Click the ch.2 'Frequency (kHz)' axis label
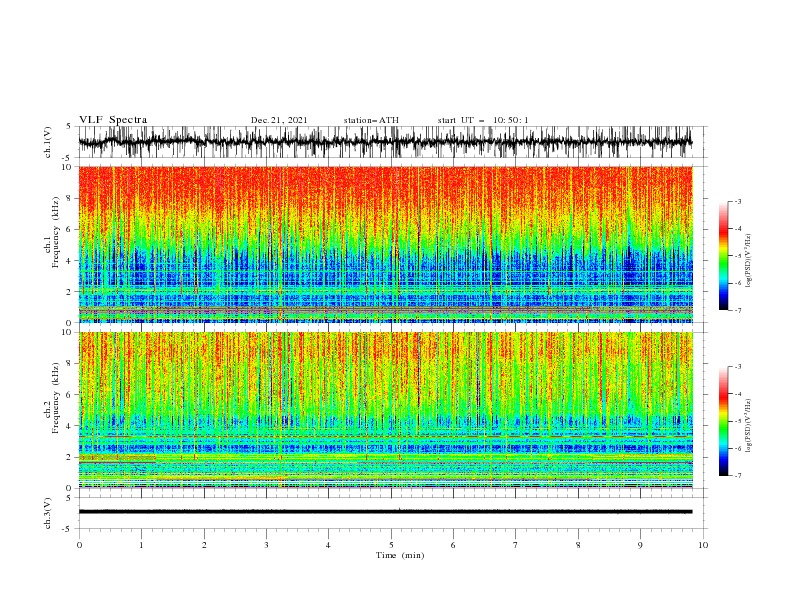Viewport: 792px width, 612px height. click(x=55, y=398)
